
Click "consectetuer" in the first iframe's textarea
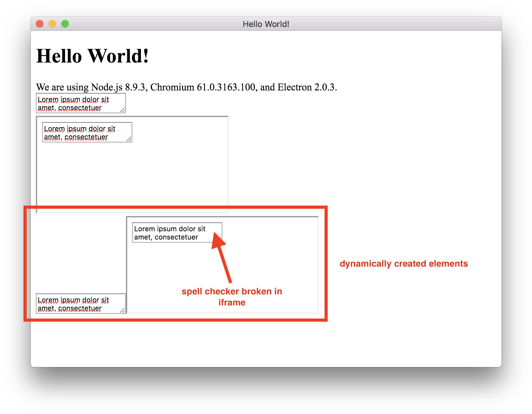(86, 137)
